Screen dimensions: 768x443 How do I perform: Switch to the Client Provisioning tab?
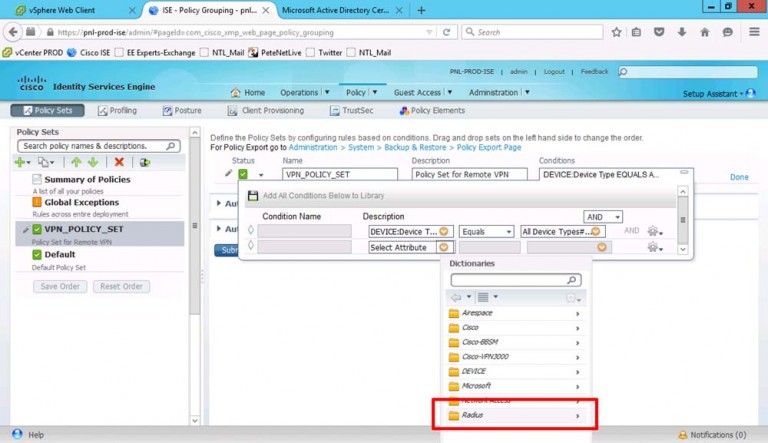[x=266, y=110]
